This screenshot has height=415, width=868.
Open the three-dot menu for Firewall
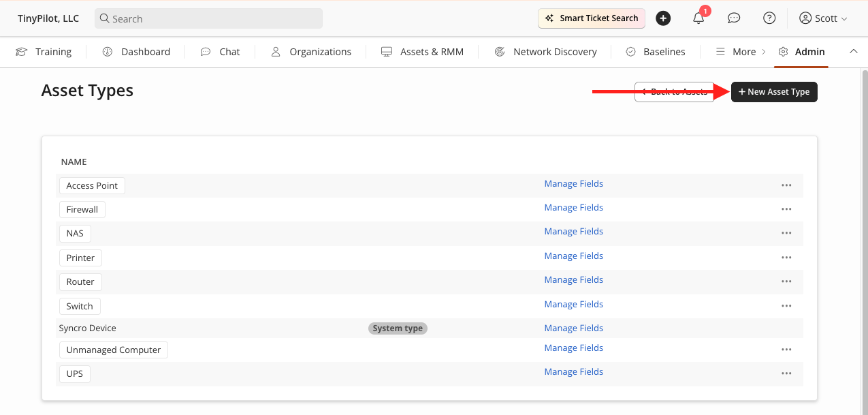tap(786, 209)
